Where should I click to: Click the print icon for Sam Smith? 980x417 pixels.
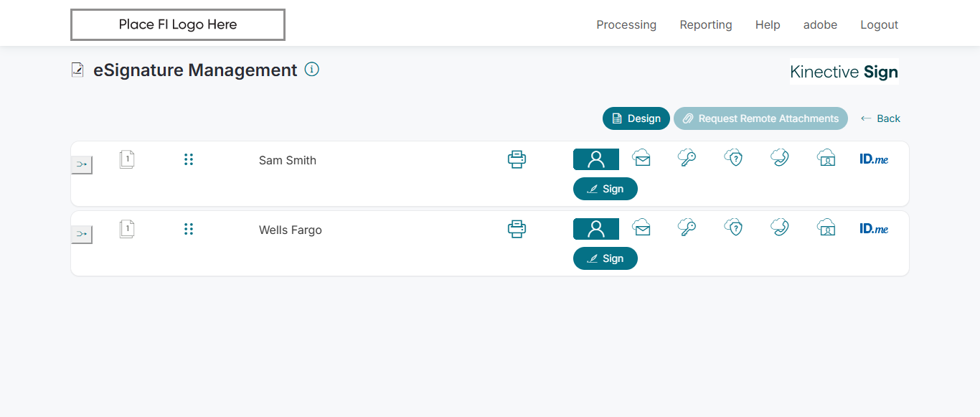pyautogui.click(x=517, y=159)
